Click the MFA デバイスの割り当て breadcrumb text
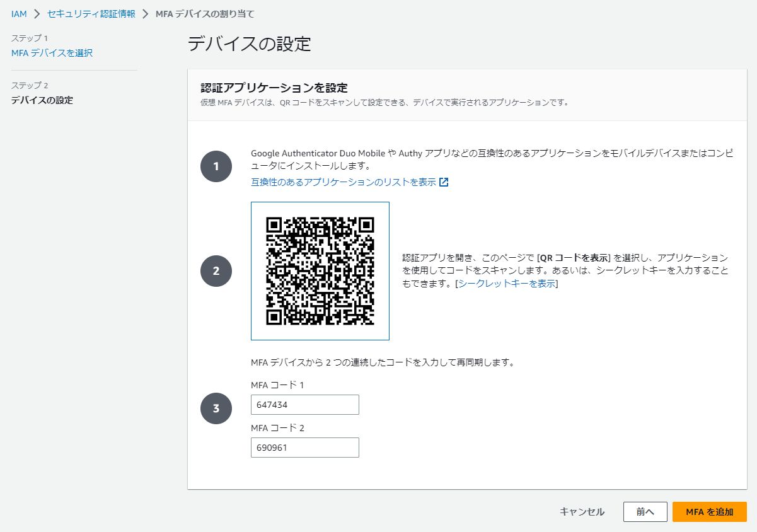757x532 pixels. point(205,14)
